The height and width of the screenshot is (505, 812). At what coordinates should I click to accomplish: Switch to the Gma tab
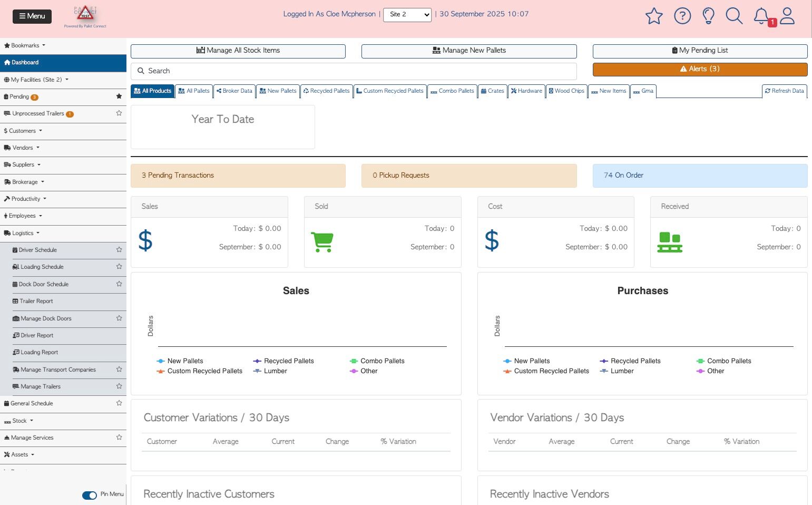coord(643,91)
